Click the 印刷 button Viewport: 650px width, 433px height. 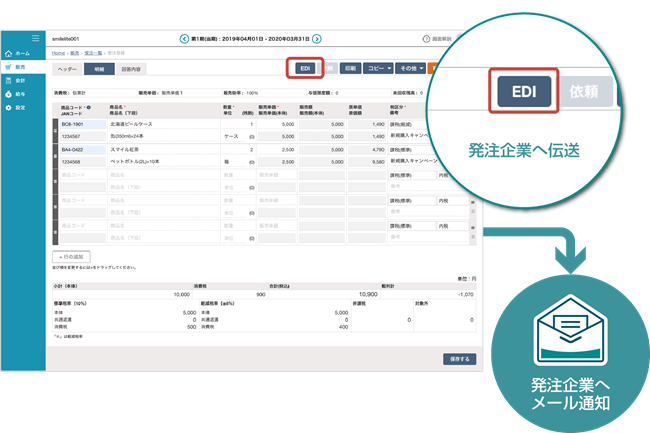click(350, 70)
